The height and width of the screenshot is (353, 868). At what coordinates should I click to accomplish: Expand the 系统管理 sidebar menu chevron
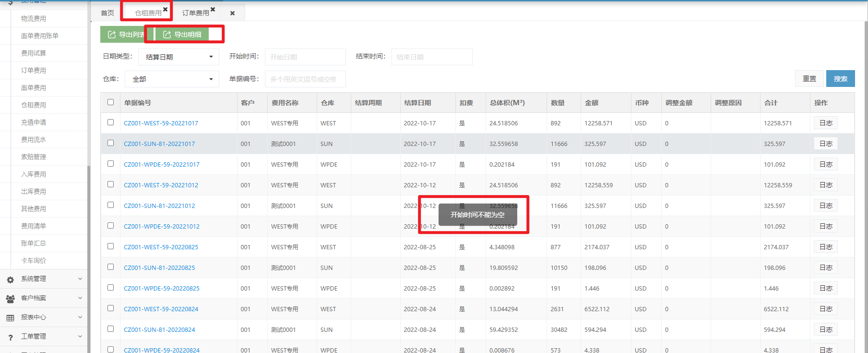point(80,279)
